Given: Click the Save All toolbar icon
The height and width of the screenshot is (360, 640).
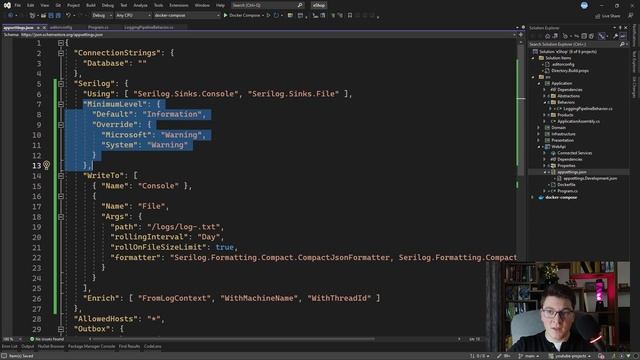Looking at the screenshot, I should (58, 16).
